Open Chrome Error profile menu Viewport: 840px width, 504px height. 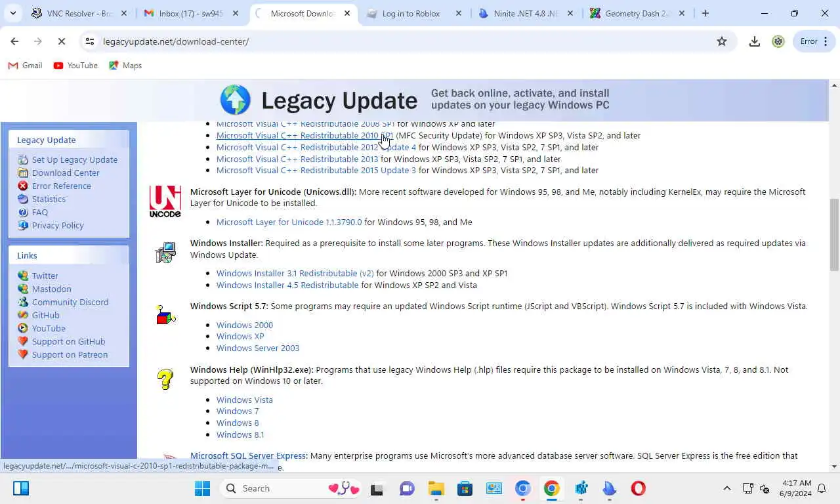814,41
